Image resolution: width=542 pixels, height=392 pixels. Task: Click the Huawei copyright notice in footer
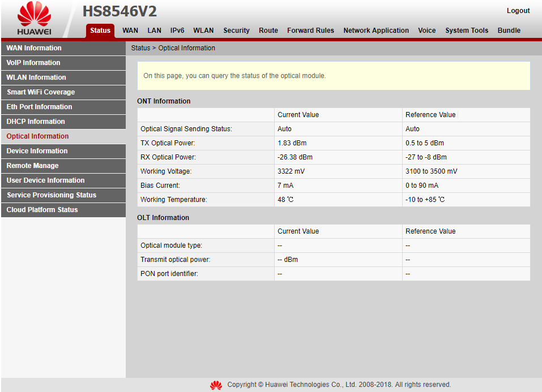tap(339, 385)
